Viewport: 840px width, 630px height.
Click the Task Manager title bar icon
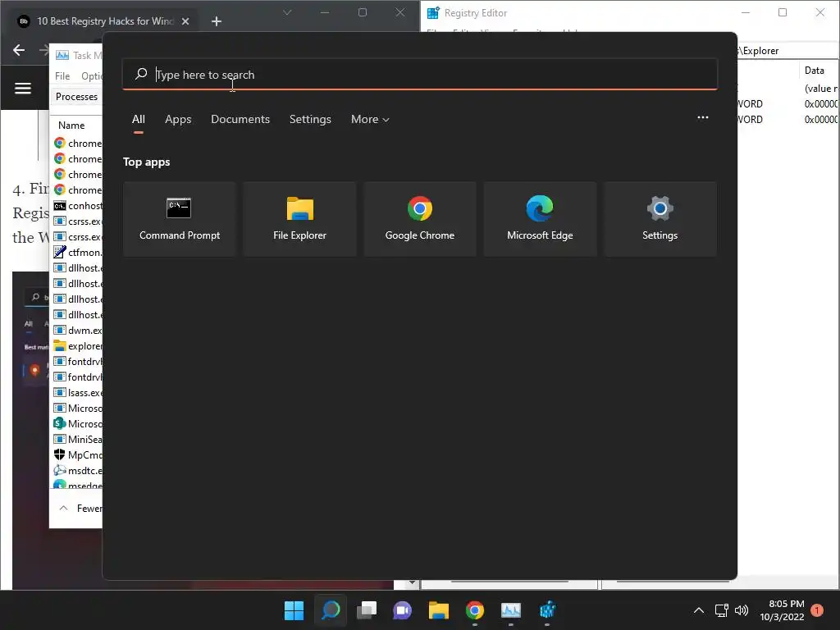pyautogui.click(x=62, y=55)
